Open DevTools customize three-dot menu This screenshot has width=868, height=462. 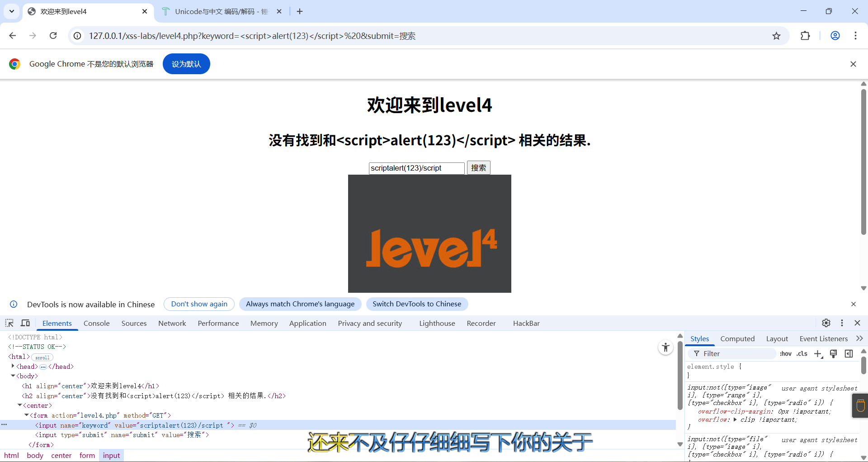click(x=842, y=323)
